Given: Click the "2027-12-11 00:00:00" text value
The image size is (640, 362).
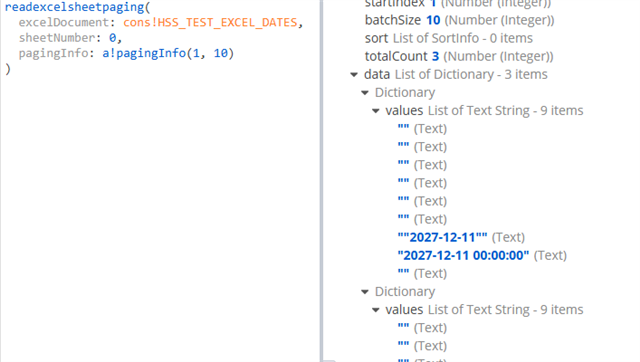Looking at the screenshot, I should click(x=463, y=255).
